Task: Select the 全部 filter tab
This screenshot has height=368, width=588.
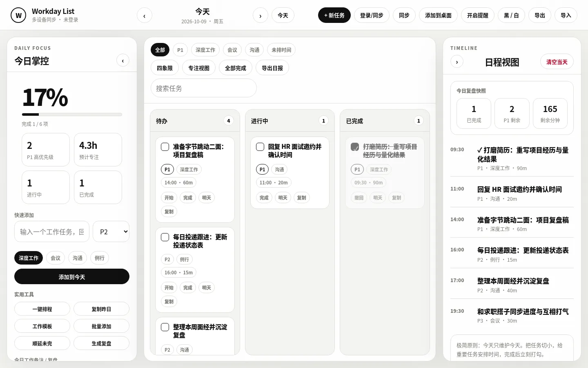Action: [160, 50]
